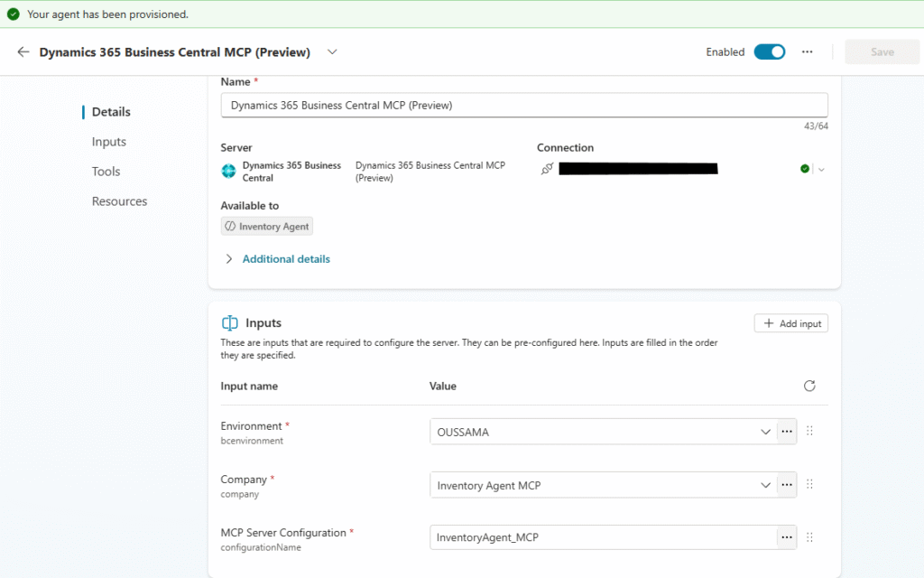This screenshot has width=924, height=578.
Task: Go to the Inputs section
Action: 109,142
